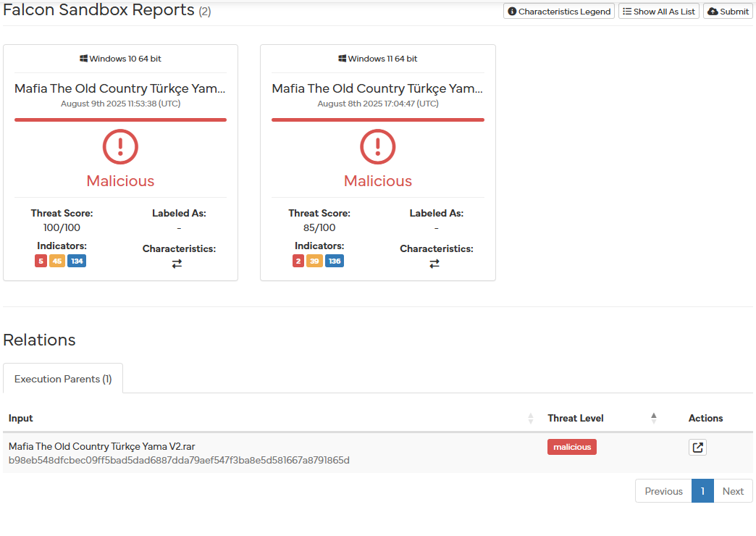The height and width of the screenshot is (536, 756).
Task: Click the Relations heading
Action: 40,340
